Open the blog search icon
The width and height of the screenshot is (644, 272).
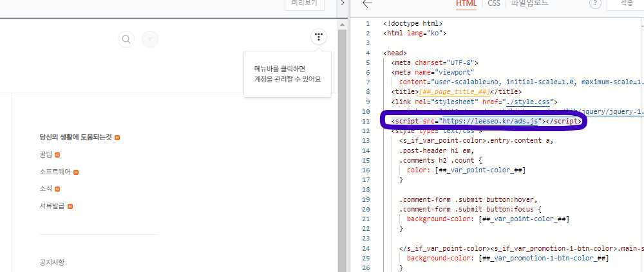pos(126,39)
